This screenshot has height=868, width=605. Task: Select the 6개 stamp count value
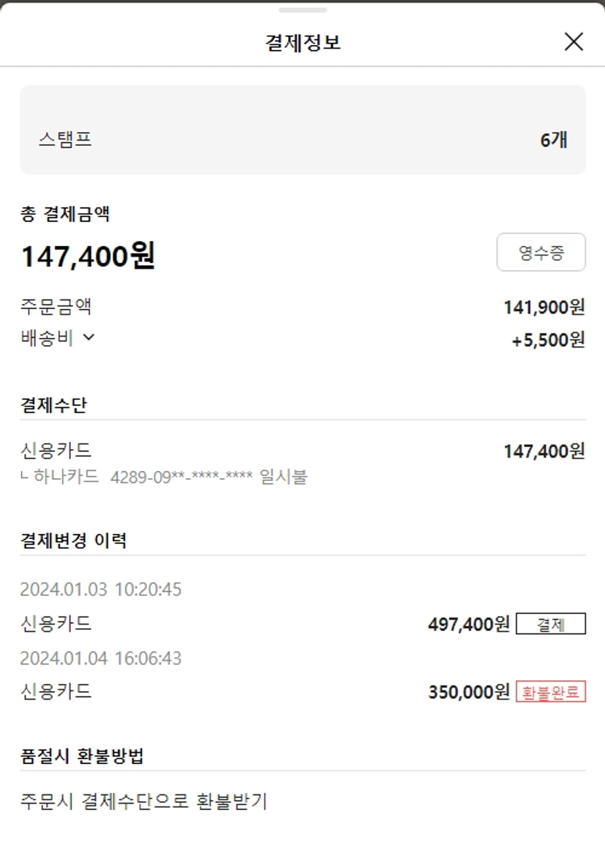pos(553,140)
